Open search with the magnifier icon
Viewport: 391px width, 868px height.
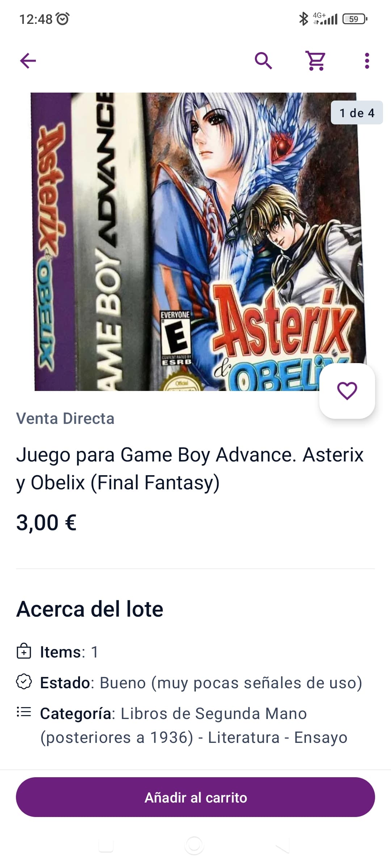(x=264, y=60)
